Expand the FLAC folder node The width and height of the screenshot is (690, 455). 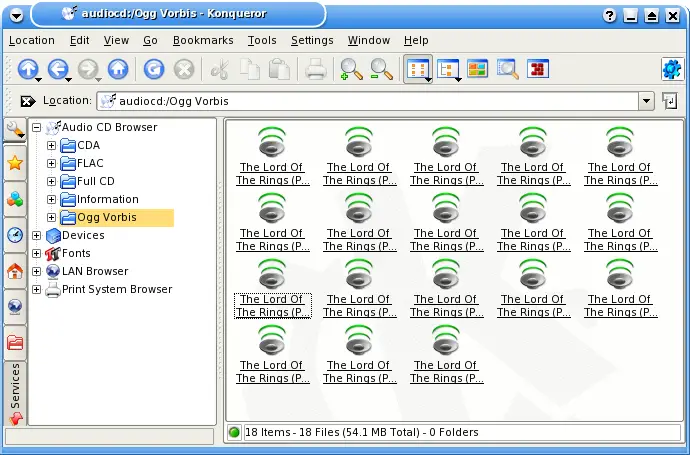(x=52, y=164)
